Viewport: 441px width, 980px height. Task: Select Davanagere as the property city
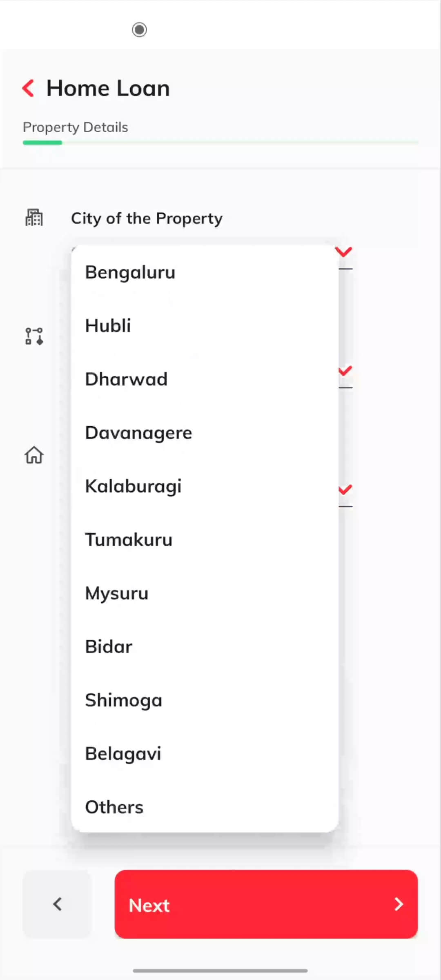tap(138, 433)
